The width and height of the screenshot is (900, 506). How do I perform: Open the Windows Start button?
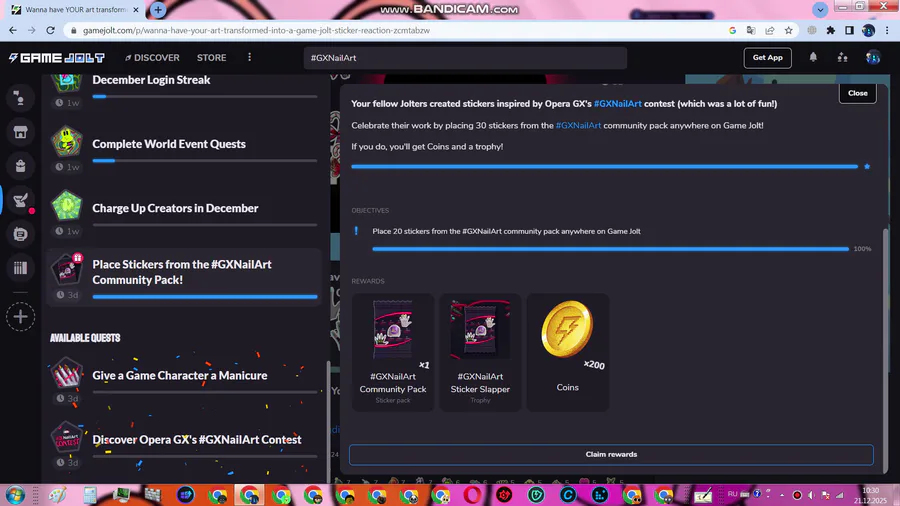[15, 495]
